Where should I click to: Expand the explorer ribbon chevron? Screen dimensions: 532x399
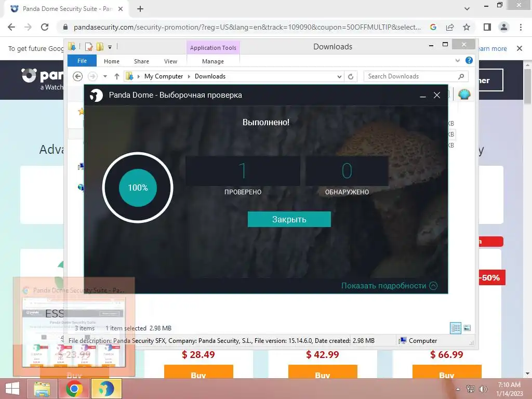(457, 60)
